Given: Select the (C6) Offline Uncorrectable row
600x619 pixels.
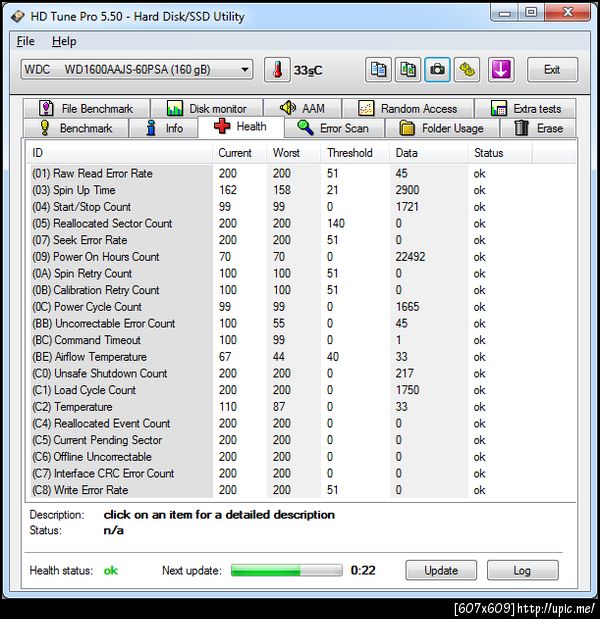Looking at the screenshot, I should pos(302,457).
